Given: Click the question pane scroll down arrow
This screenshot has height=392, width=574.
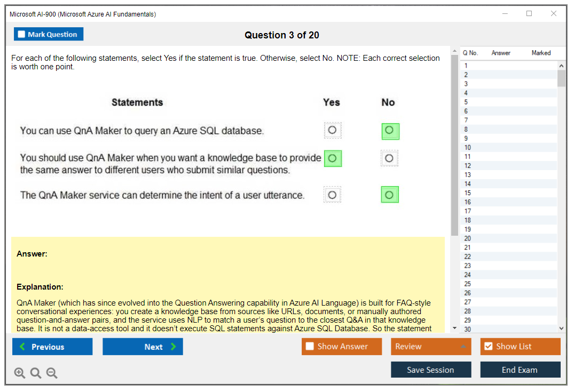Looking at the screenshot, I should [x=454, y=328].
